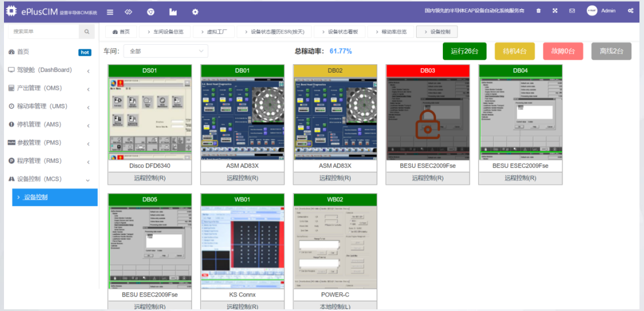
Task: Filter by green 运行26台 status button
Action: 464,51
